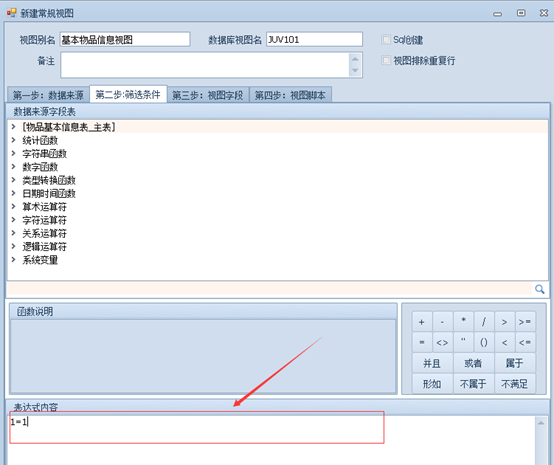The image size is (554, 465).
Task: Click the 并且 operator button
Action: (x=432, y=363)
